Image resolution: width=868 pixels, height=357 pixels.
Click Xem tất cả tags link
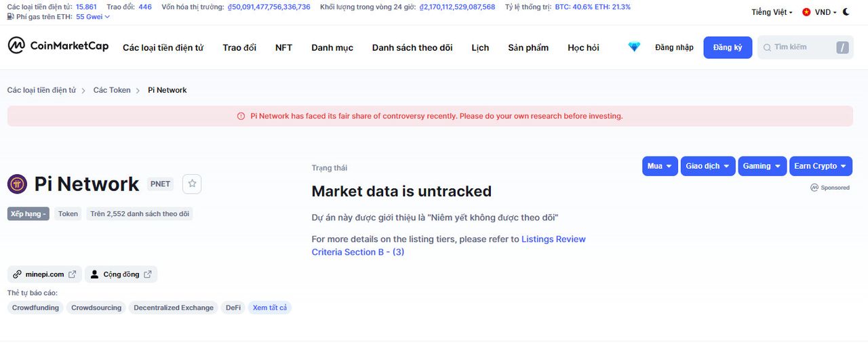click(x=270, y=308)
